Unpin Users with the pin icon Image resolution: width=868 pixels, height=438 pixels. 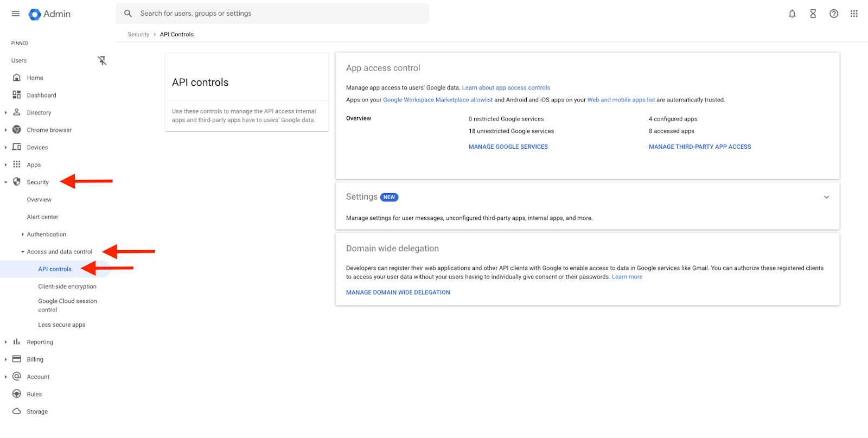[x=102, y=61]
